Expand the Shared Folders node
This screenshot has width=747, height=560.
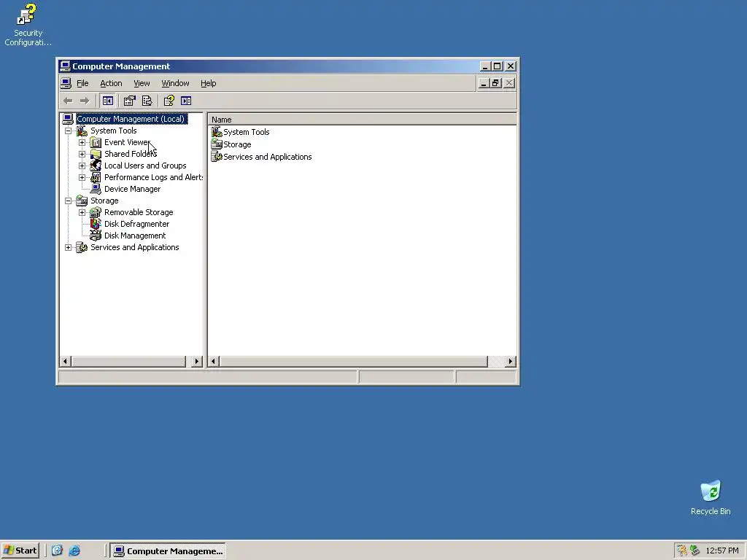point(82,155)
